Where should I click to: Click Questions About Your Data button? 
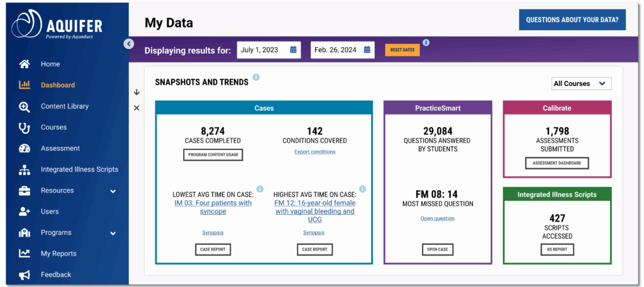[572, 19]
